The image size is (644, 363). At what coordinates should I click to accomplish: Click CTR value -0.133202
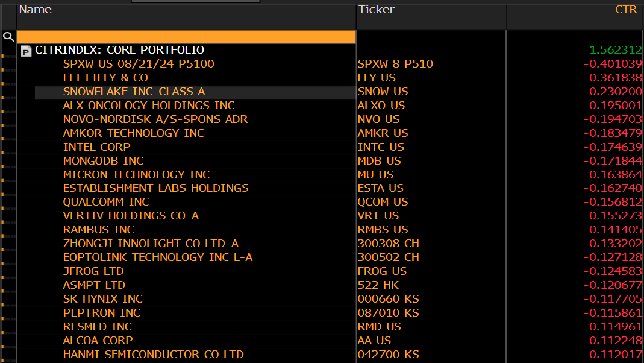(x=613, y=244)
